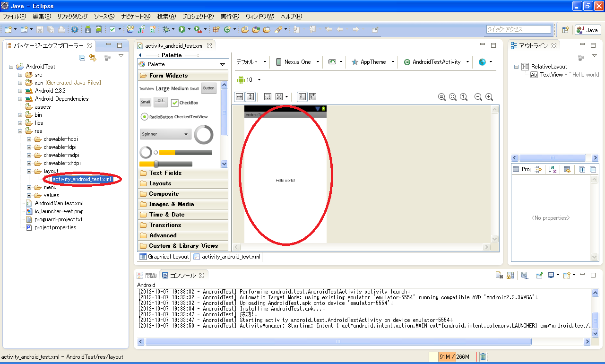Zoom layout to 100% actual size

[x=464, y=97]
